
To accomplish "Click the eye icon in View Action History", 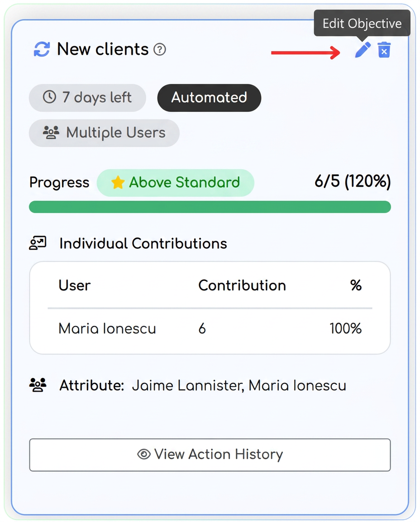I will (x=143, y=454).
